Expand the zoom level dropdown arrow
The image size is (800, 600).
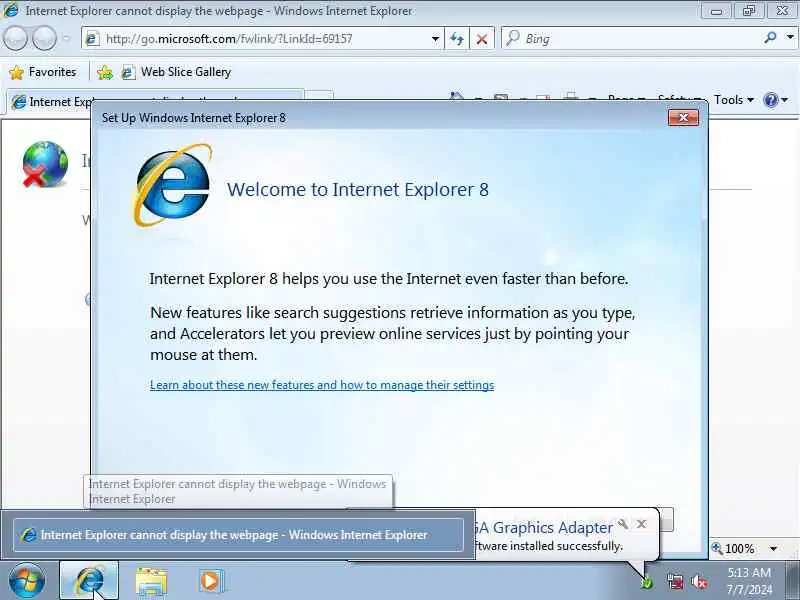(773, 549)
